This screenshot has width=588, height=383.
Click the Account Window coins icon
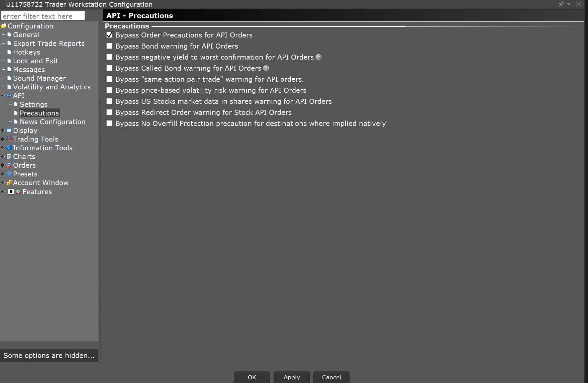[9, 183]
